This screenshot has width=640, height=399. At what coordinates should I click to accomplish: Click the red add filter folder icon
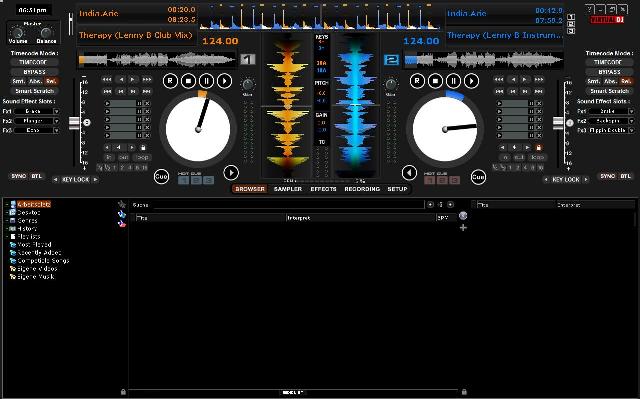(x=122, y=223)
